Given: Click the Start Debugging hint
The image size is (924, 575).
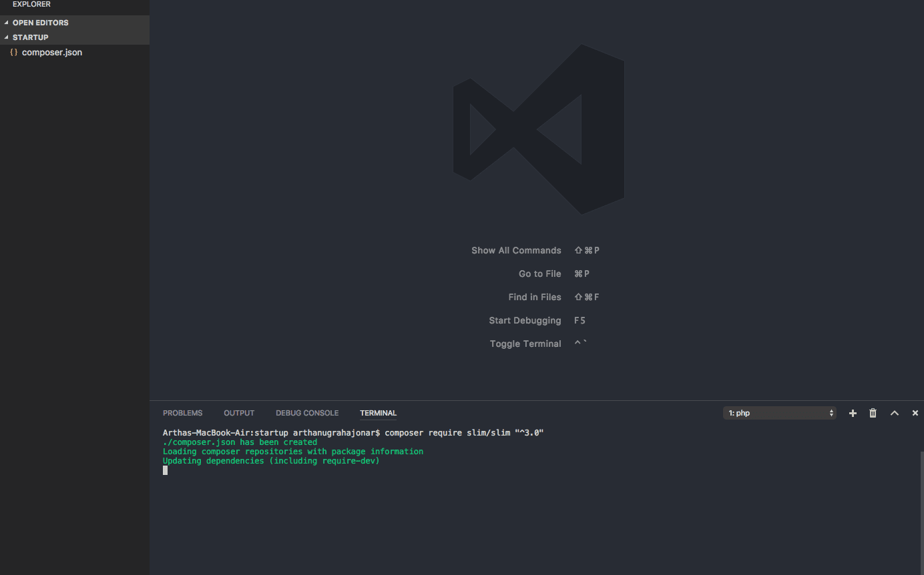Looking at the screenshot, I should click(525, 320).
